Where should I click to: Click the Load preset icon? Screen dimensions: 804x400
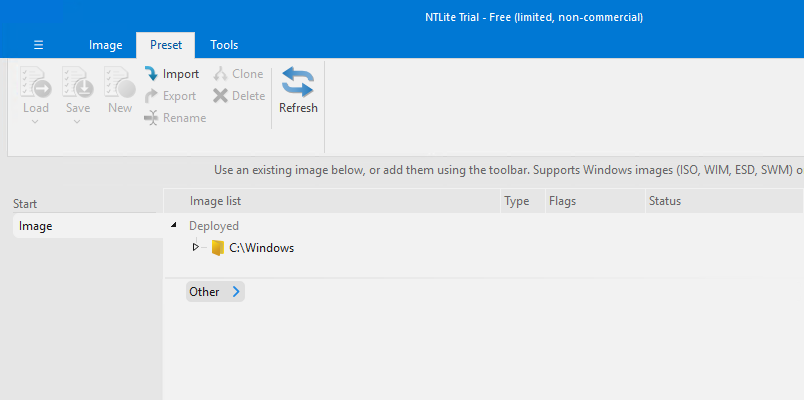[35, 83]
